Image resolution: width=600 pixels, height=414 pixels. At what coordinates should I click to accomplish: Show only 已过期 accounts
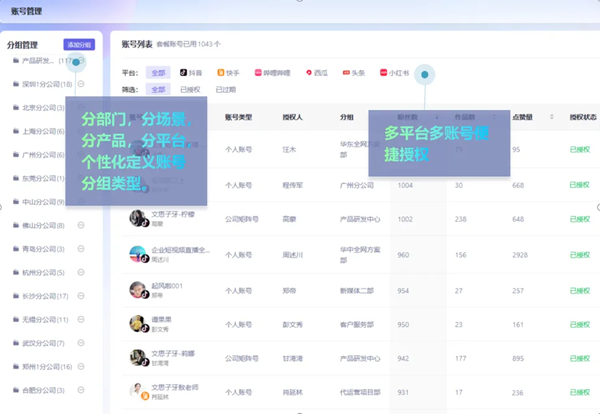pos(225,90)
